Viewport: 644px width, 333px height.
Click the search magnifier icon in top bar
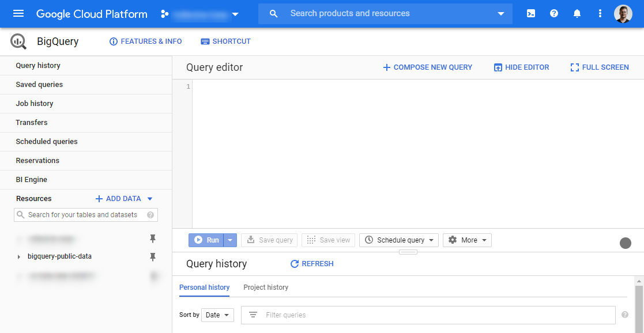coord(273,14)
